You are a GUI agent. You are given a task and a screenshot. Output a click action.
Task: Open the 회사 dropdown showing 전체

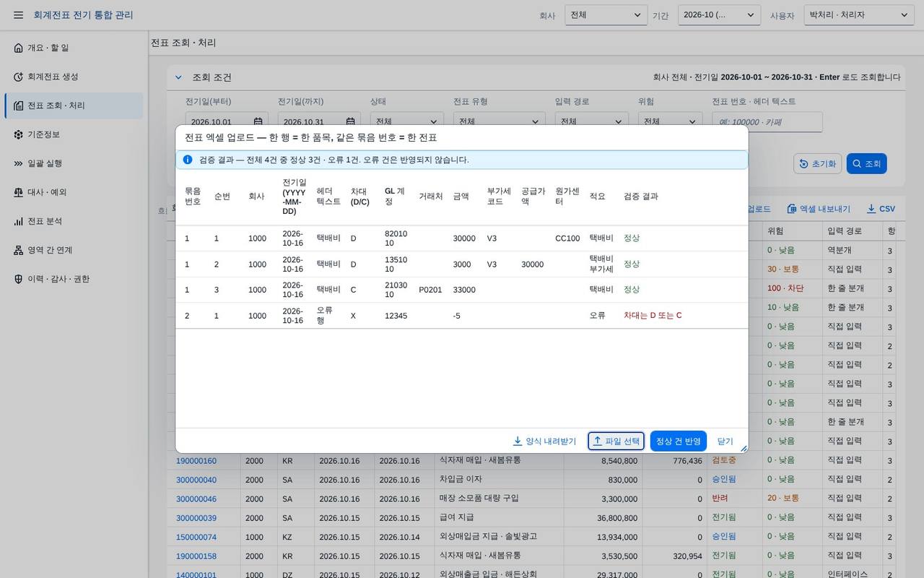[606, 15]
